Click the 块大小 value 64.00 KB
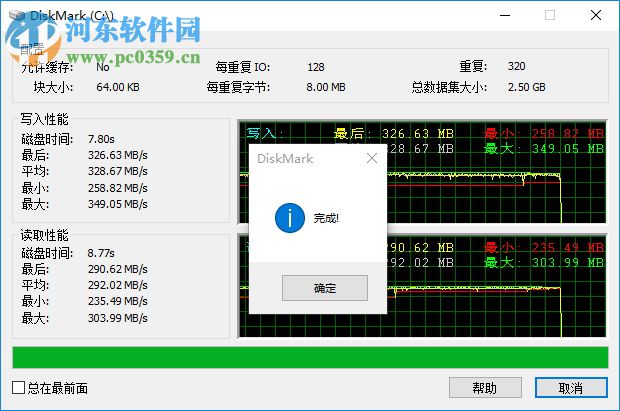Screen dimensions: 620x411 coord(118,87)
